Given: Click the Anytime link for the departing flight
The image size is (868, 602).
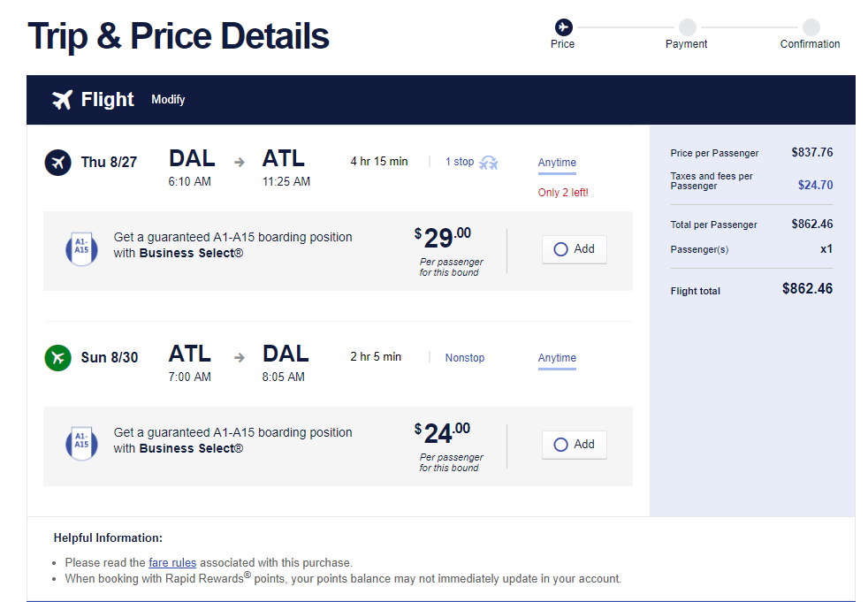Looking at the screenshot, I should coord(557,163).
